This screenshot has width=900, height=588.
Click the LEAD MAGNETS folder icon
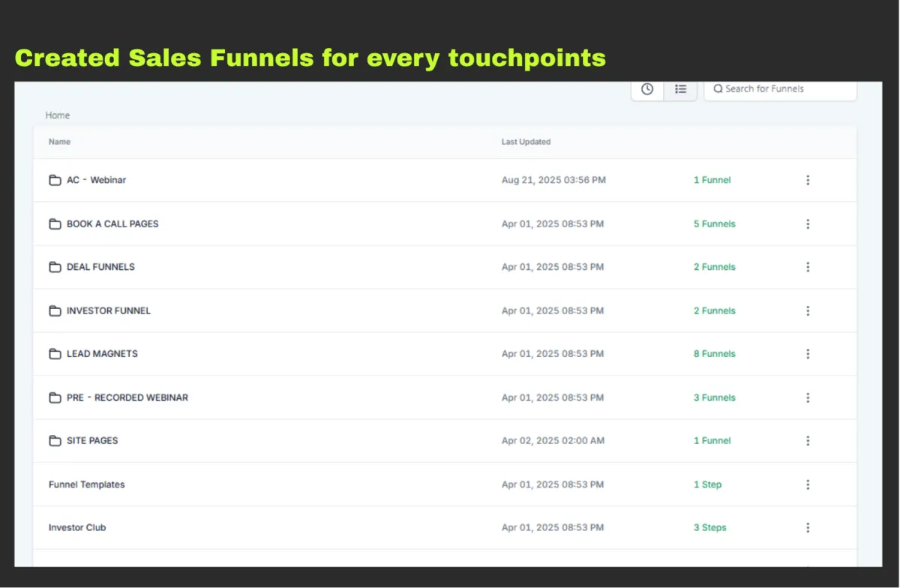[55, 354]
